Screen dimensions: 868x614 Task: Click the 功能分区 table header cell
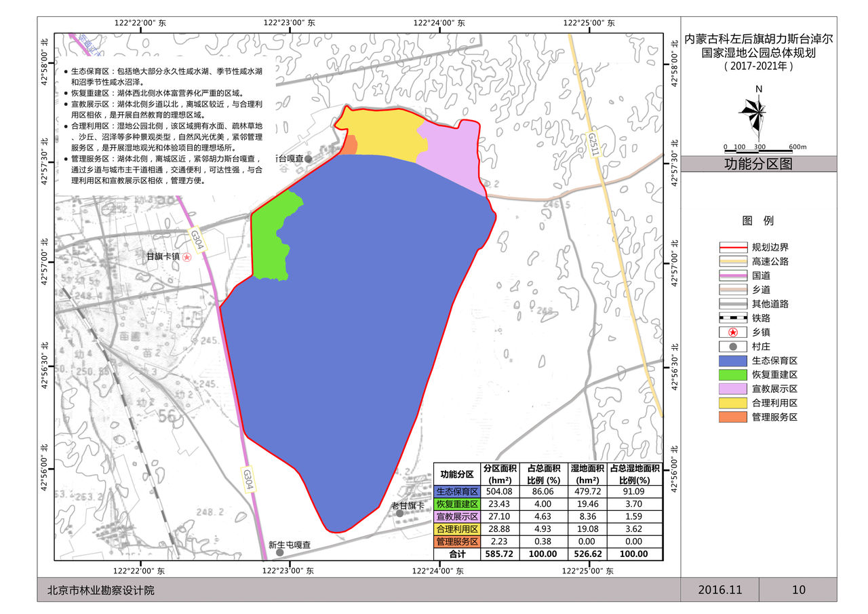tap(457, 474)
